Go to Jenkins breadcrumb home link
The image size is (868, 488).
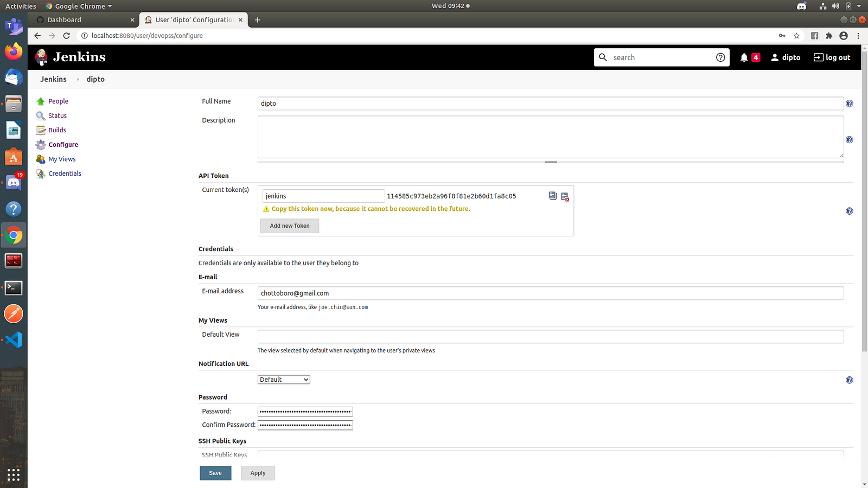pos(53,79)
